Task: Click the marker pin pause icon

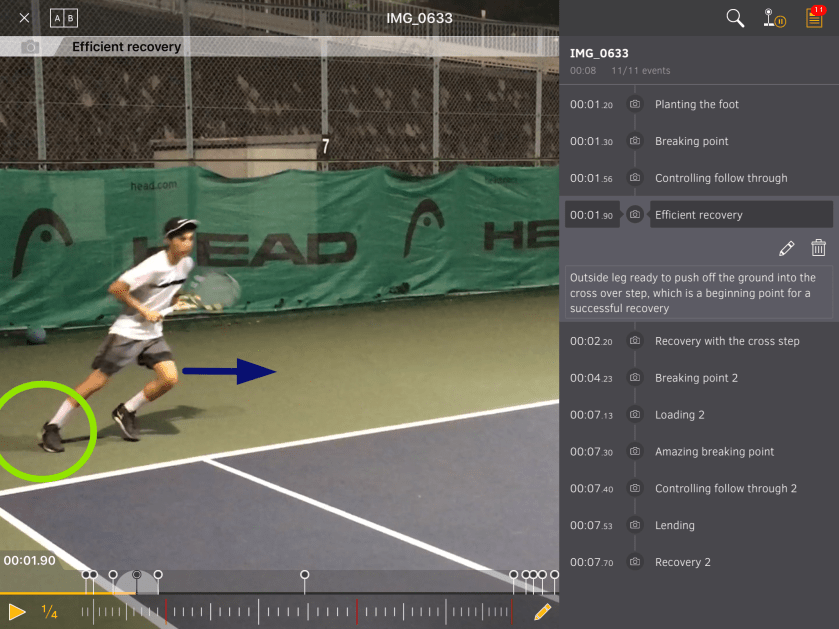Action: point(773,18)
